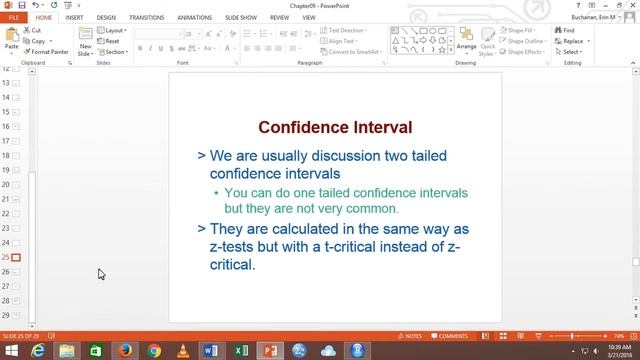This screenshot has width=640, height=360.
Task: Click the Select objects command
Action: click(568, 52)
